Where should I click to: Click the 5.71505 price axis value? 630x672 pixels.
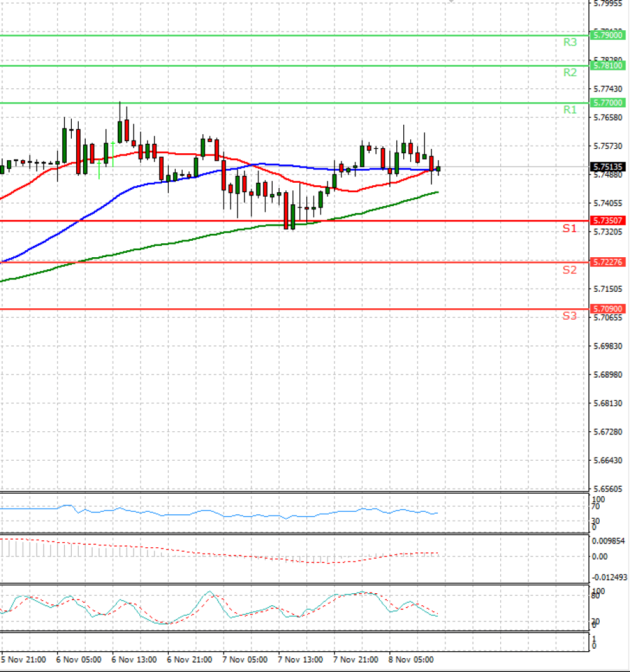click(x=608, y=289)
